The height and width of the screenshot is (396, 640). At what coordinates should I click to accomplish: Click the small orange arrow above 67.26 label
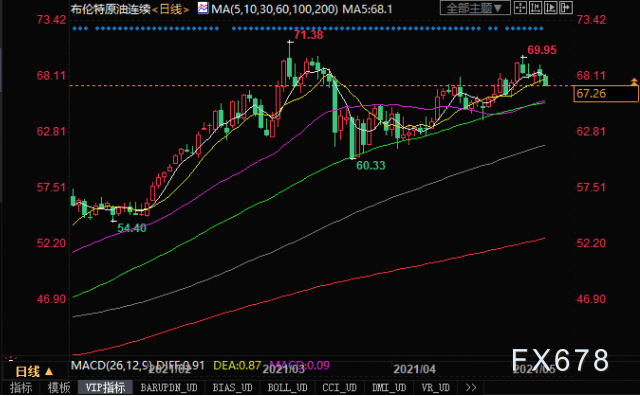634,82
